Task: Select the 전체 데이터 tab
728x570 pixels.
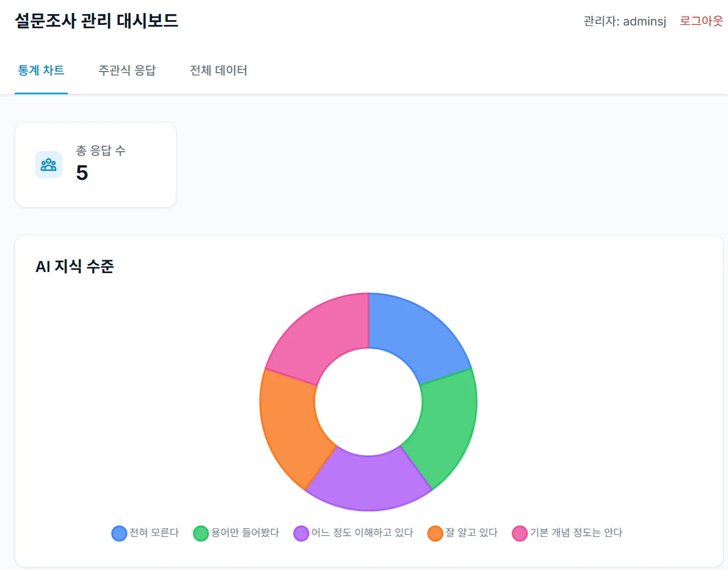Action: (x=218, y=70)
